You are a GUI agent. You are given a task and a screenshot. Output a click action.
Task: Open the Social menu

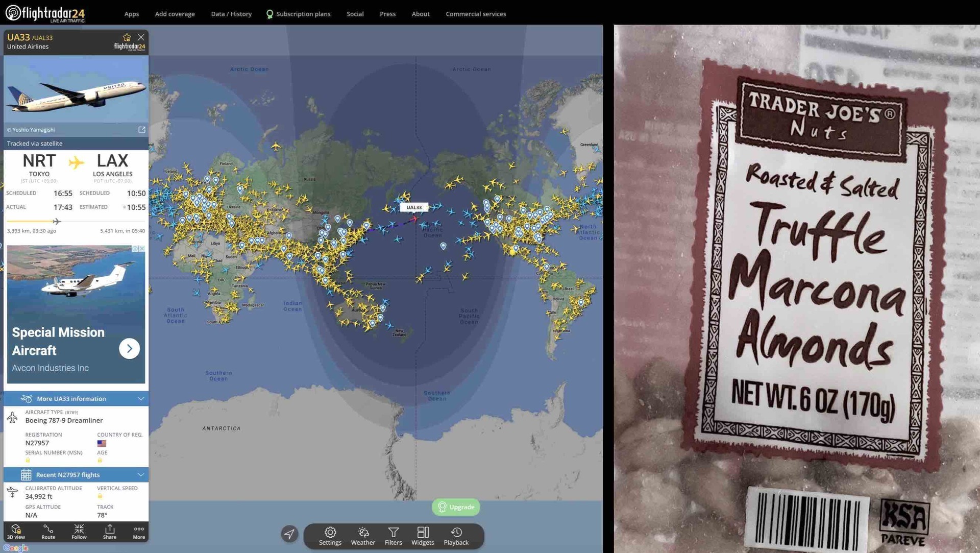pyautogui.click(x=355, y=14)
